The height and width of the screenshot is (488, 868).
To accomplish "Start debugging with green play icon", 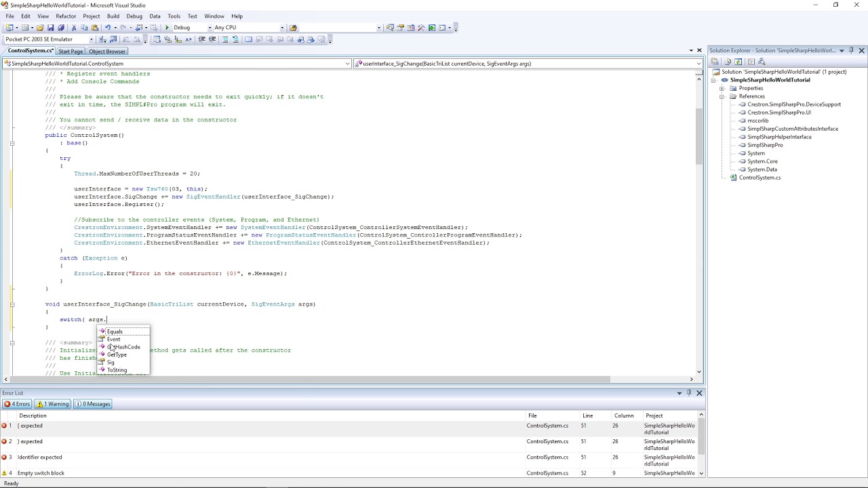I will coord(167,28).
